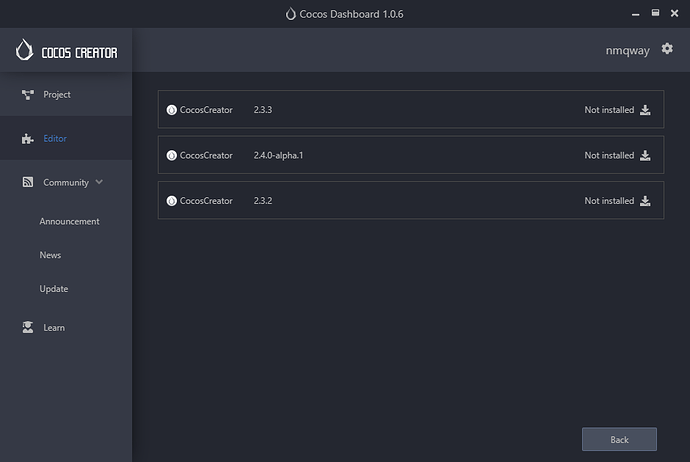Collapse the Community section chevron
Viewport: 690px width, 462px height.
click(x=99, y=183)
